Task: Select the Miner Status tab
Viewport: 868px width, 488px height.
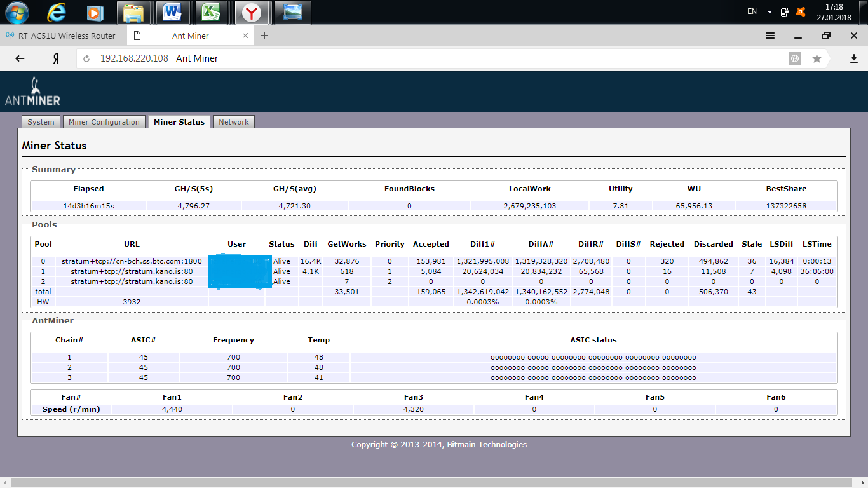Action: pyautogui.click(x=179, y=122)
